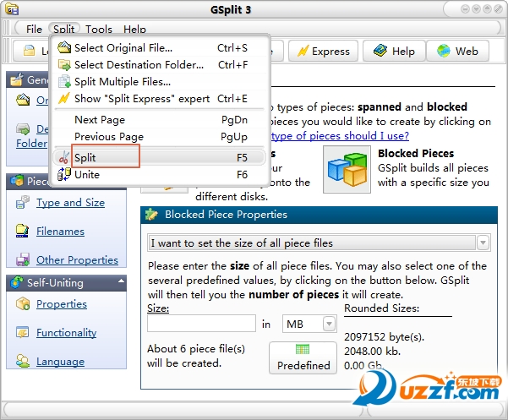Choose Show "Split Express" expert entry
This screenshot has width=508, height=420.
tap(161, 98)
